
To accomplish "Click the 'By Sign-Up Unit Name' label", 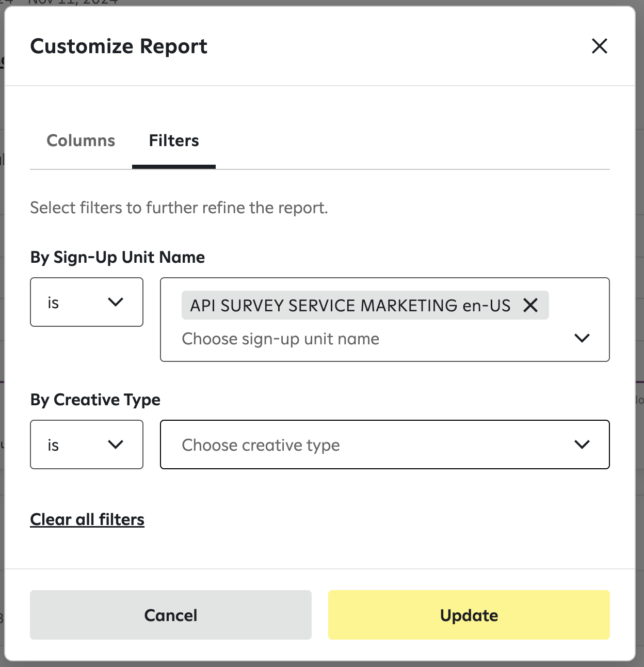I will point(118,257).
